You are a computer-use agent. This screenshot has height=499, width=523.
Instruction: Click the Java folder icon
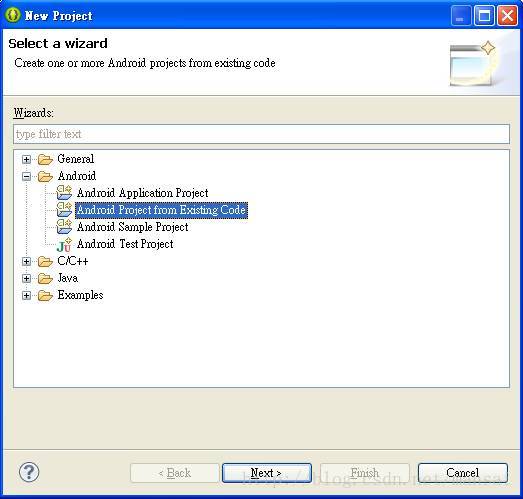pyautogui.click(x=45, y=279)
